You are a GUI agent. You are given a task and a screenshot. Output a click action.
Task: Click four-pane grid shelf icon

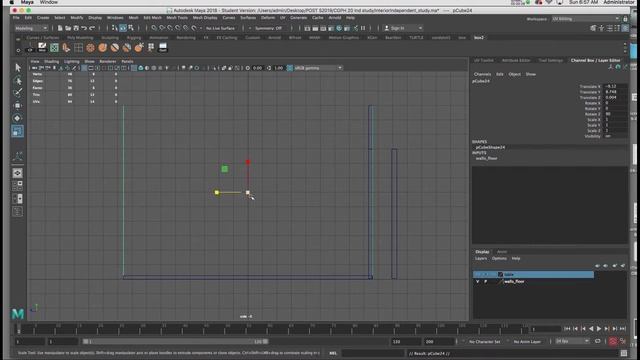(78, 48)
